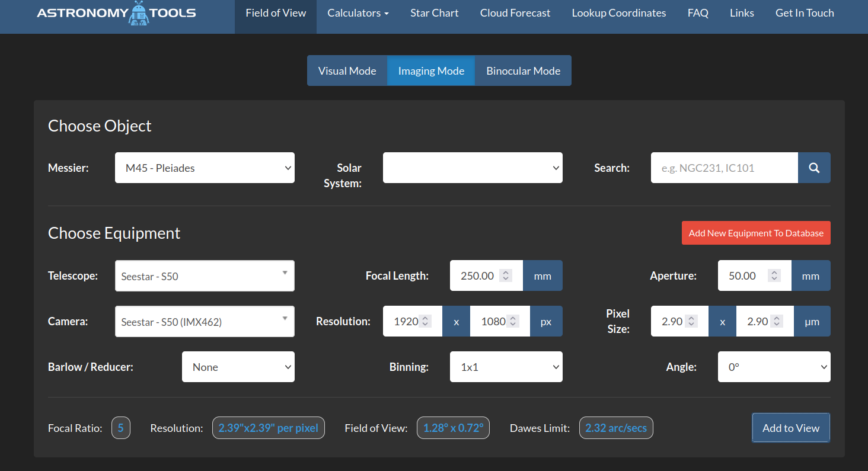This screenshot has width=868, height=471.
Task: Open the Get In Touch page
Action: coord(805,13)
